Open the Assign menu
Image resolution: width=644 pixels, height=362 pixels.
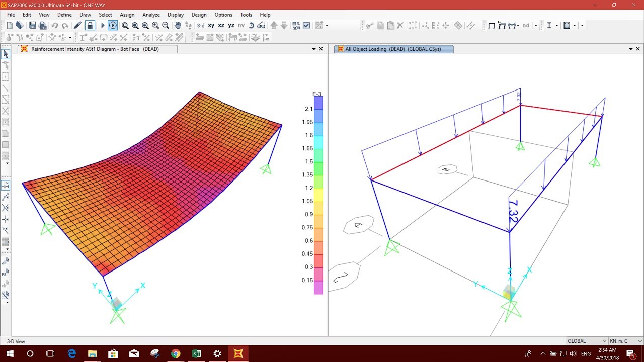coord(127,15)
